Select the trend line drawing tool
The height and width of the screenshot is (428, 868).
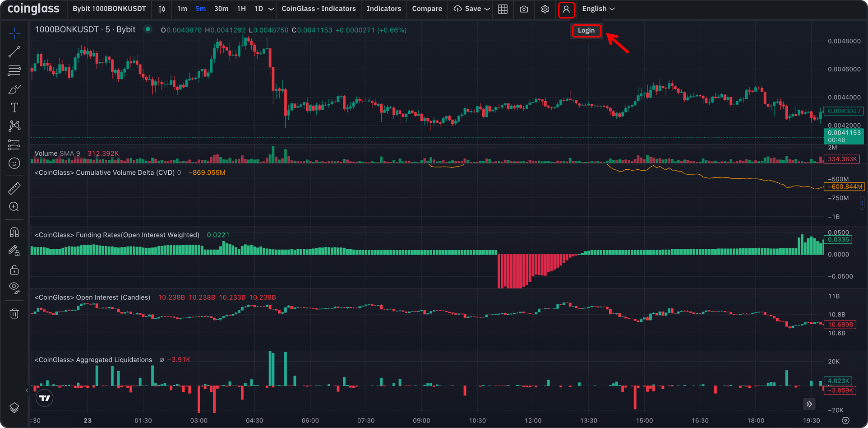[x=14, y=52]
